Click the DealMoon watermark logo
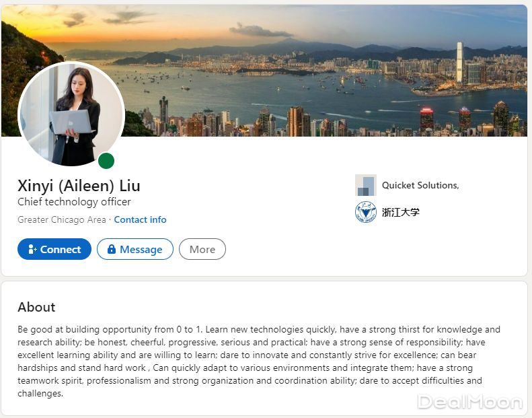The width and height of the screenshot is (532, 418). (x=470, y=402)
